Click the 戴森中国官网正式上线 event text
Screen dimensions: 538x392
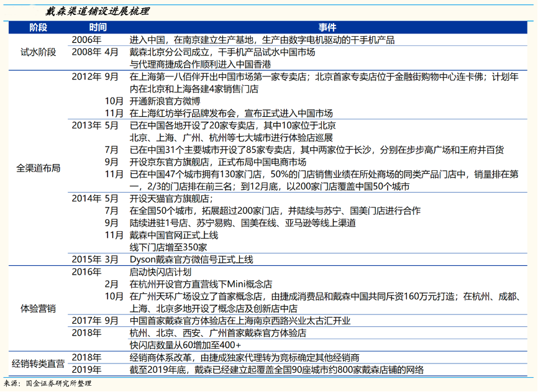174,235
